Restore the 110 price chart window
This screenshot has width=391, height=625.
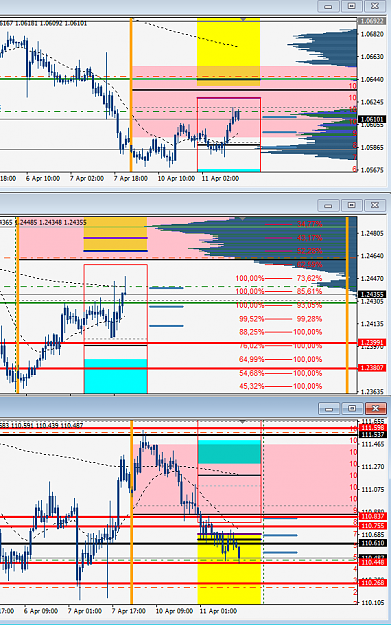click(352, 409)
